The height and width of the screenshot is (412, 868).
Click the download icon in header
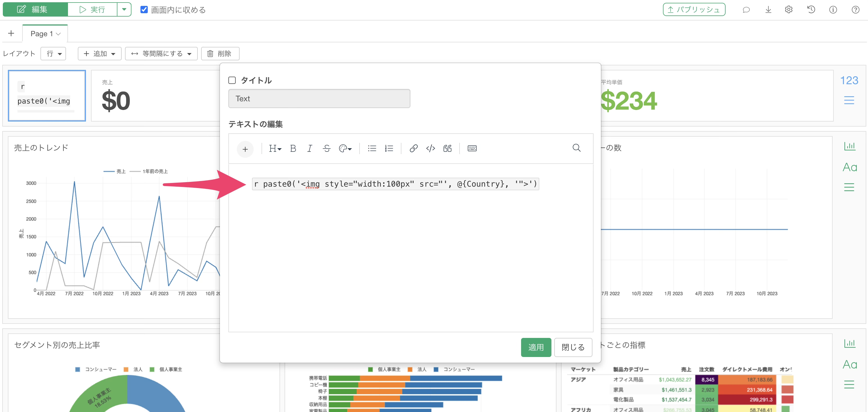click(768, 10)
